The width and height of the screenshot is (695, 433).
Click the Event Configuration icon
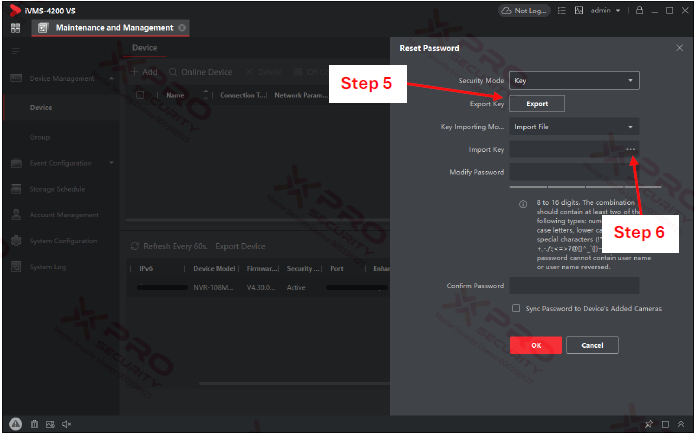[x=16, y=163]
